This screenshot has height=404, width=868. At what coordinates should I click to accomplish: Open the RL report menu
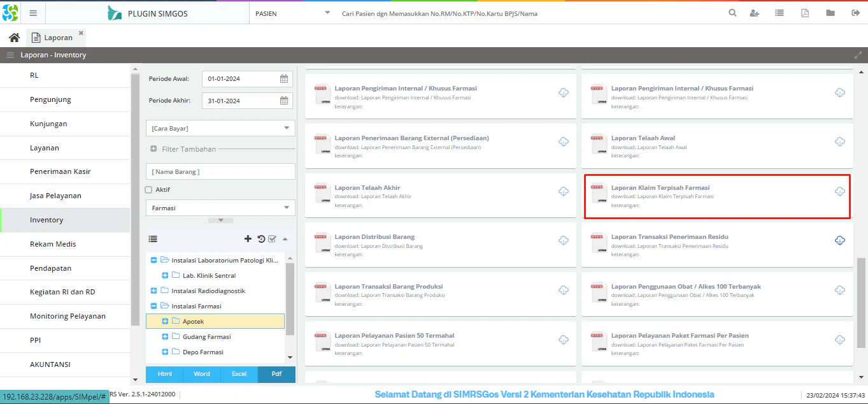65,75
